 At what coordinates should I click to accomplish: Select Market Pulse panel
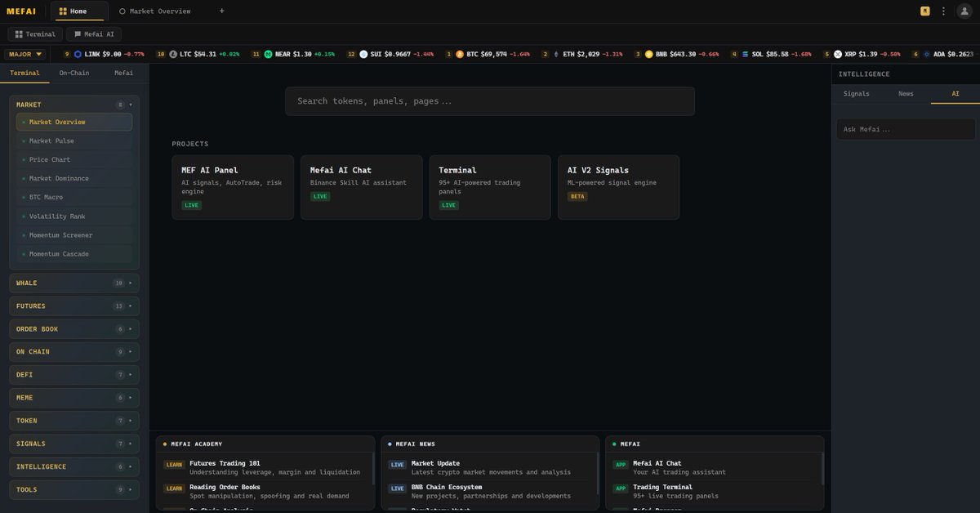[x=74, y=141]
